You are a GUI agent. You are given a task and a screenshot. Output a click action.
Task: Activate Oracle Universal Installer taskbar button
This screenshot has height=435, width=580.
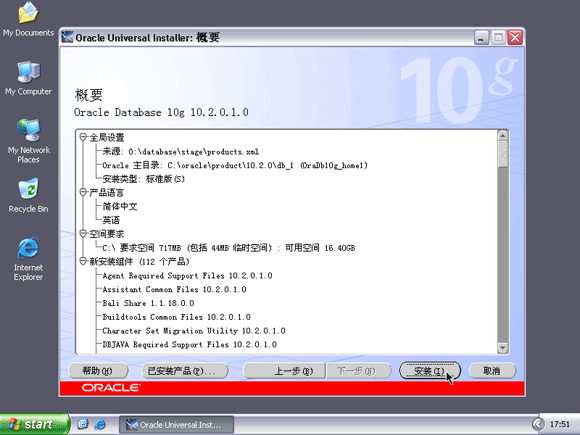[176, 425]
